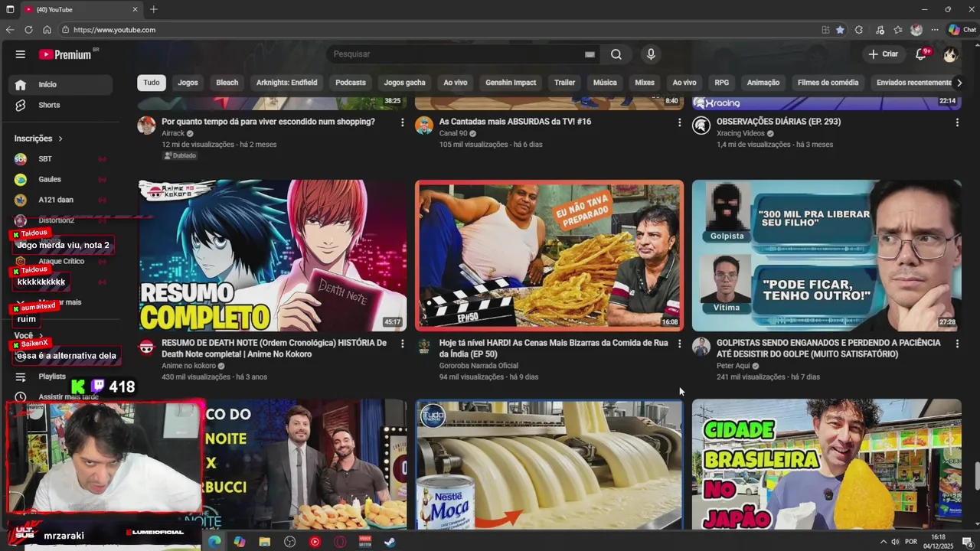The height and width of the screenshot is (551, 980).
Task: Select the Arknights: Endfield chip
Action: (286, 83)
